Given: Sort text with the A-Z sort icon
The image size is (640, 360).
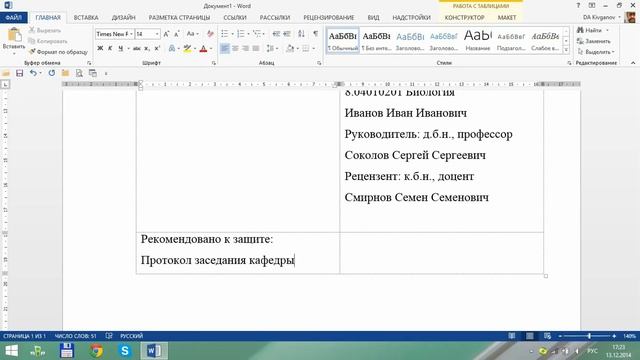Looking at the screenshot, I should pos(301,34).
